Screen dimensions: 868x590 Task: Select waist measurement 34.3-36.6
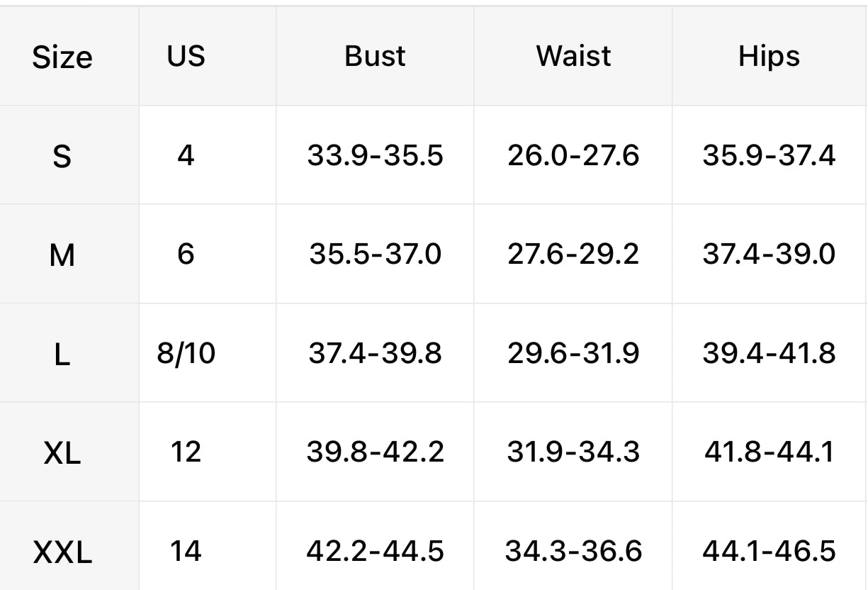(x=573, y=551)
